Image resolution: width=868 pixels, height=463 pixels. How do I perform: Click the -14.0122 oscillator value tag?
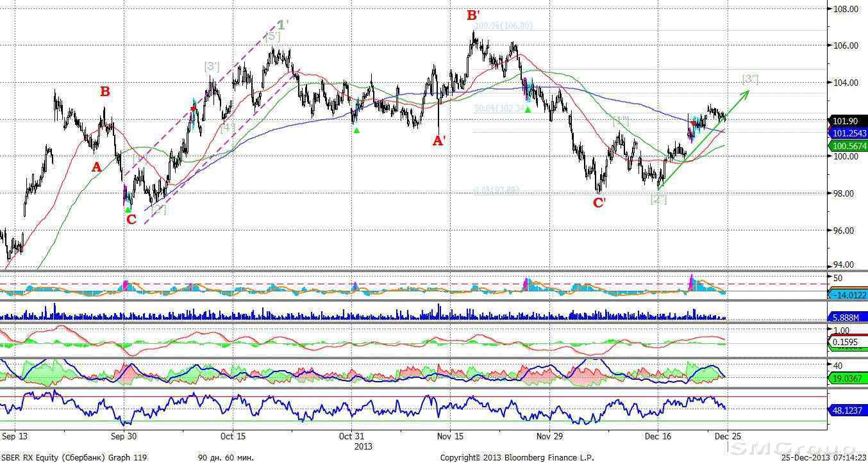(847, 295)
